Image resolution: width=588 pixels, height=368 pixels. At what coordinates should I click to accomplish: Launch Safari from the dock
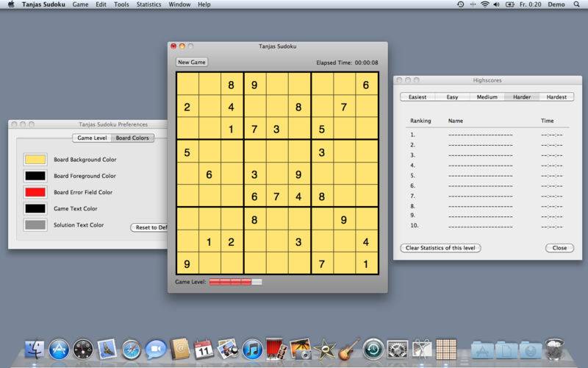(132, 350)
